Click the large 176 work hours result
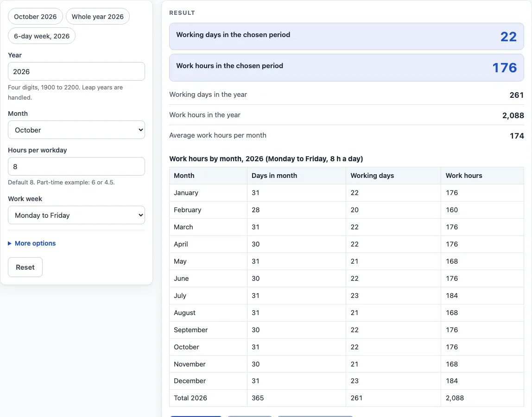This screenshot has height=417, width=532. 505,68
